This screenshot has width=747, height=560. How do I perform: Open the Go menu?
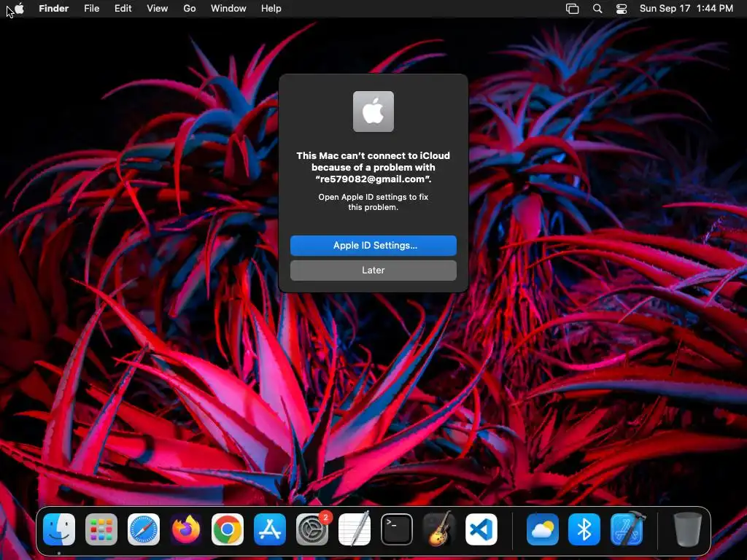190,9
